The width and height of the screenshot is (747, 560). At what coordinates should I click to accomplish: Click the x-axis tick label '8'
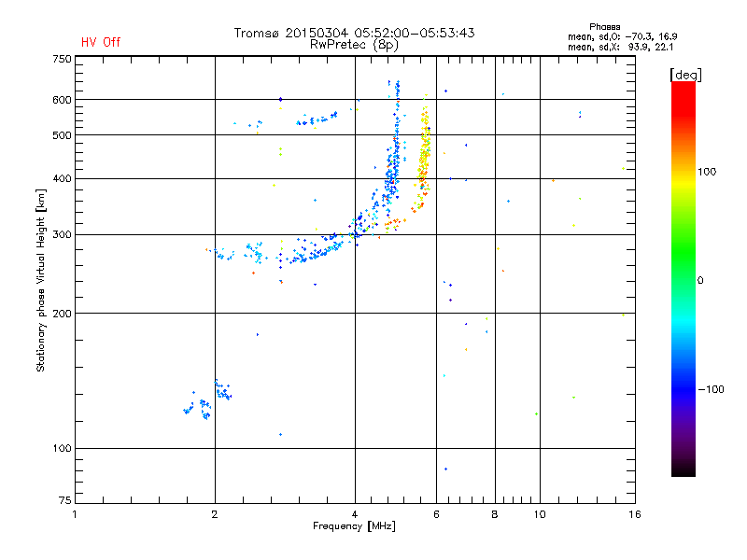[495, 514]
